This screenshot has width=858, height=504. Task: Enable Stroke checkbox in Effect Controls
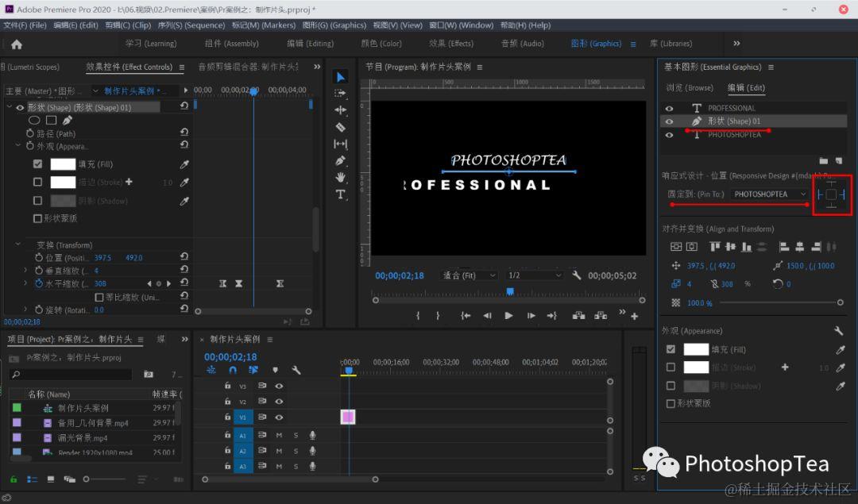pos(37,182)
